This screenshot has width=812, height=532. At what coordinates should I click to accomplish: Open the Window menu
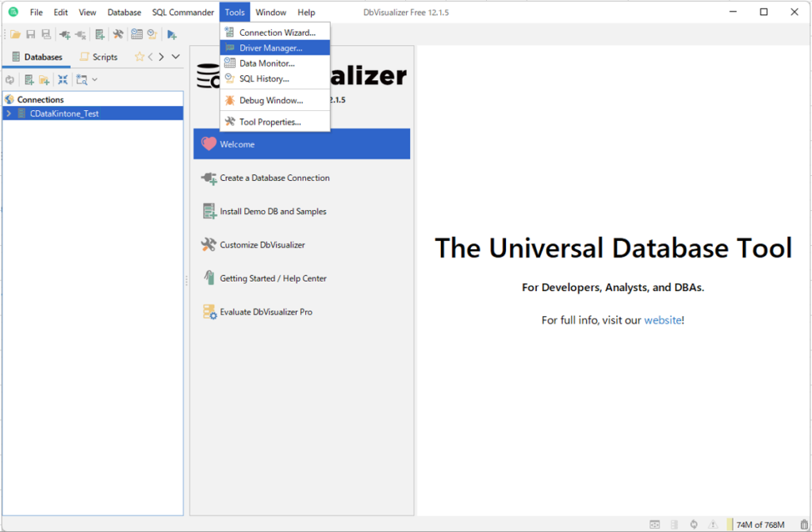click(271, 13)
